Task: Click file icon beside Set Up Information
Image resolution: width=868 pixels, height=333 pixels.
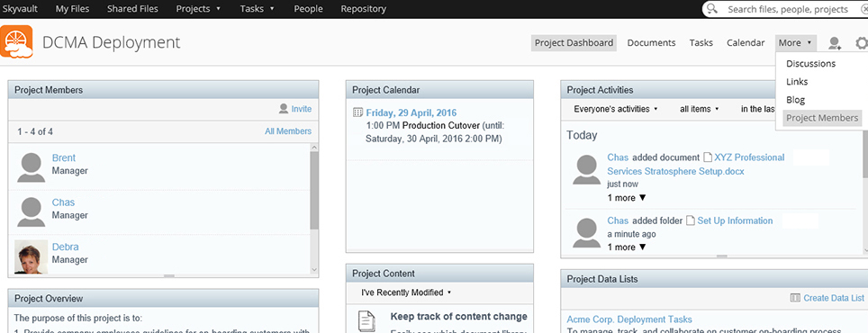Action: tap(691, 220)
